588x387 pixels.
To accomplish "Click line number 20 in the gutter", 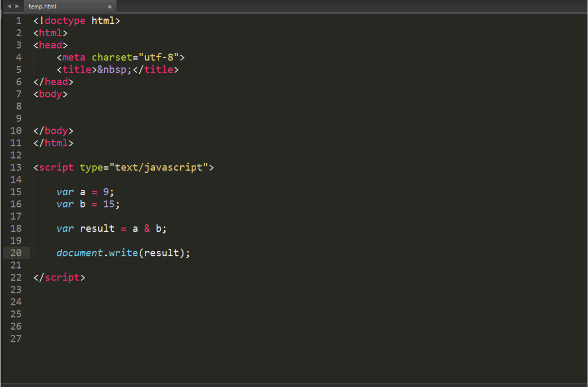I will coord(16,253).
